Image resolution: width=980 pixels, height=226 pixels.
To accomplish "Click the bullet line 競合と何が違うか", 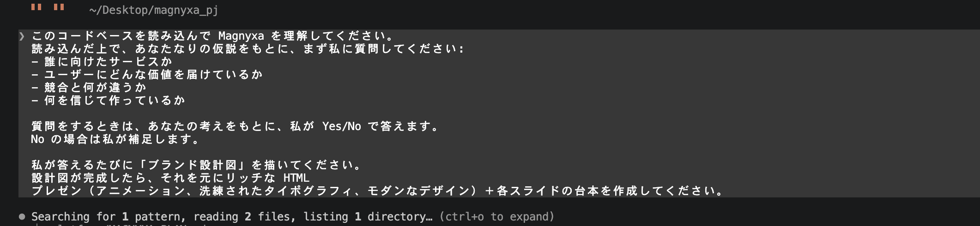I will click(x=95, y=88).
